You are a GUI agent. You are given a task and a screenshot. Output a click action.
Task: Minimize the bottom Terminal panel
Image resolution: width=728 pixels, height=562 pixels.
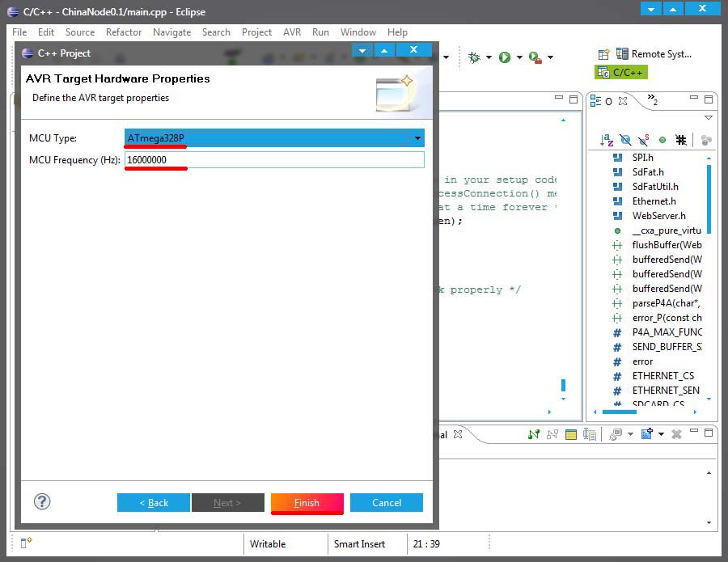[694, 431]
